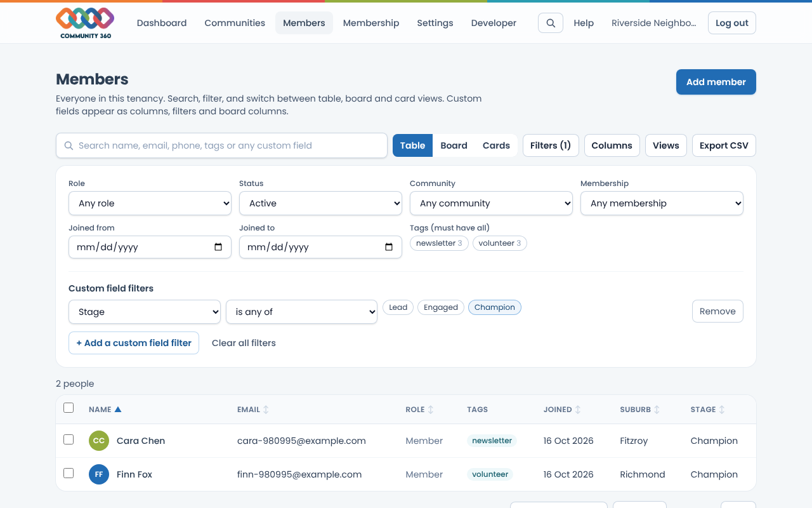Click the Fitzroy suburb cell
Screen dimensions: 812x508
(x=634, y=441)
